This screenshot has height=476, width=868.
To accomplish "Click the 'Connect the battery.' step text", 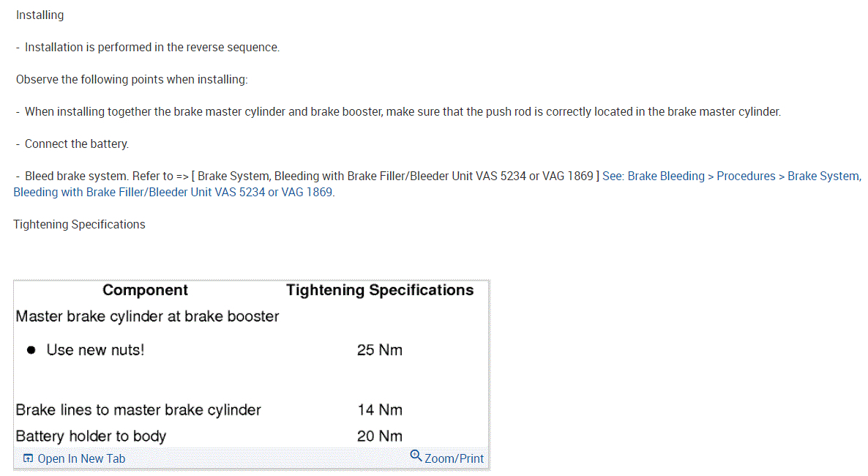I will coord(76,144).
